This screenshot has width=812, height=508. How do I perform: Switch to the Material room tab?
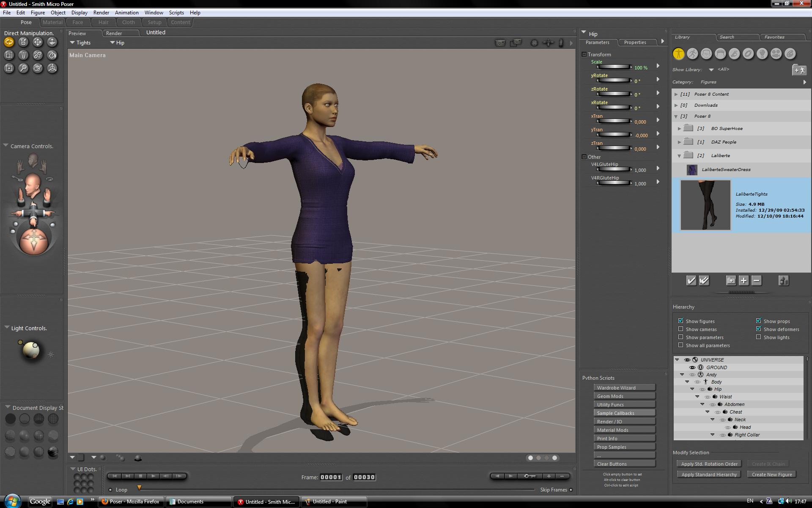52,22
